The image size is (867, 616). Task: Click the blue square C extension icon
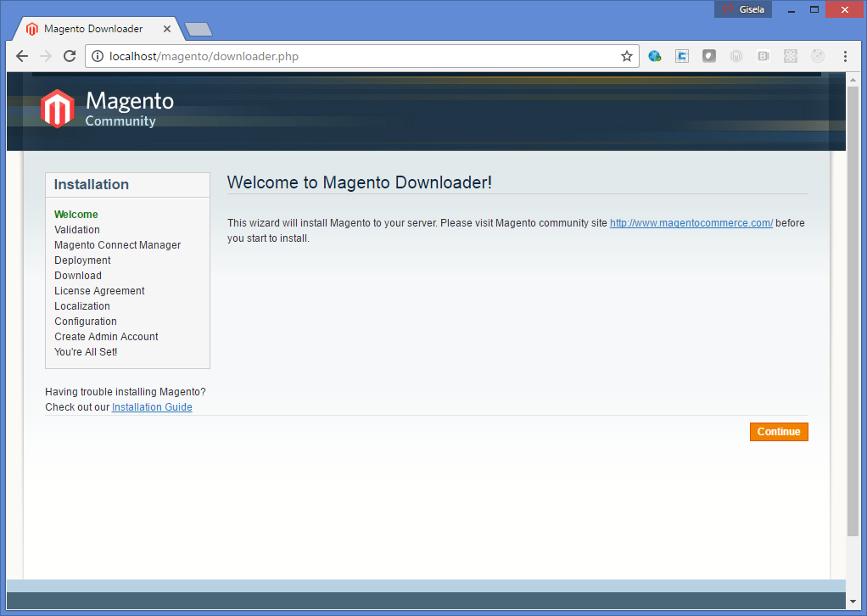coord(682,57)
